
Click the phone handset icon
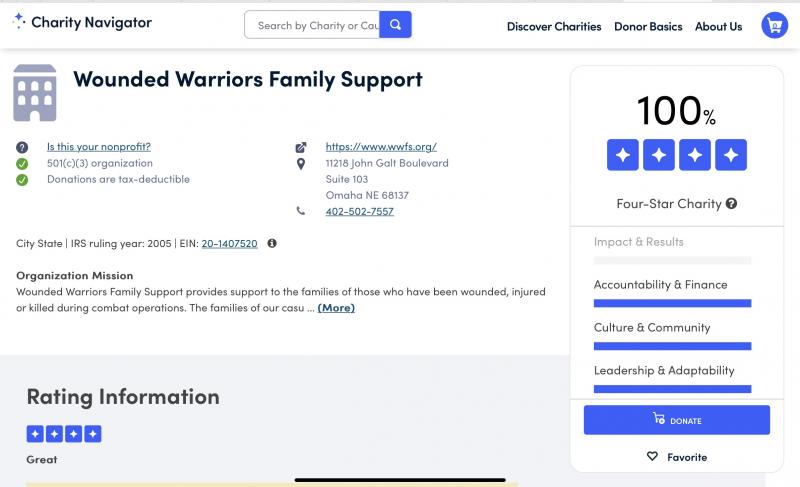(301, 211)
